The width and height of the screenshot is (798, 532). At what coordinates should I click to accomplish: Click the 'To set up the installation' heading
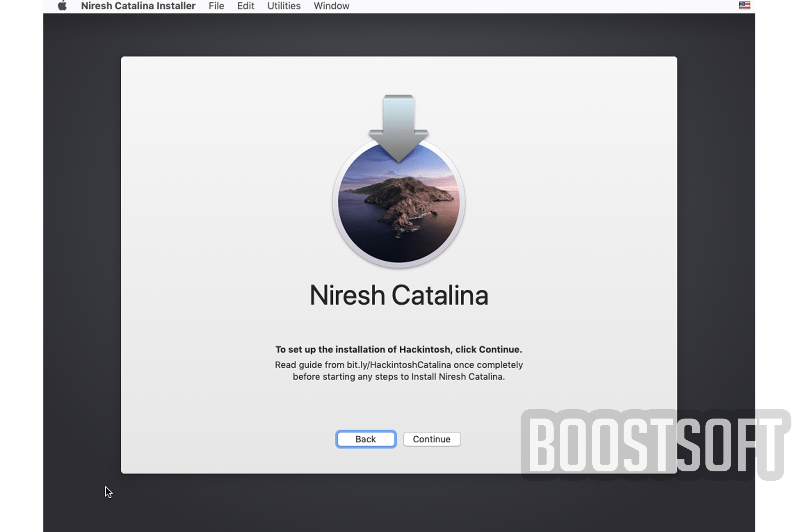point(399,349)
